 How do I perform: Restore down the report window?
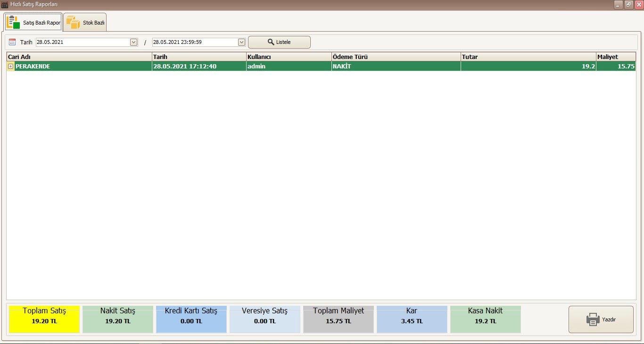click(628, 4)
